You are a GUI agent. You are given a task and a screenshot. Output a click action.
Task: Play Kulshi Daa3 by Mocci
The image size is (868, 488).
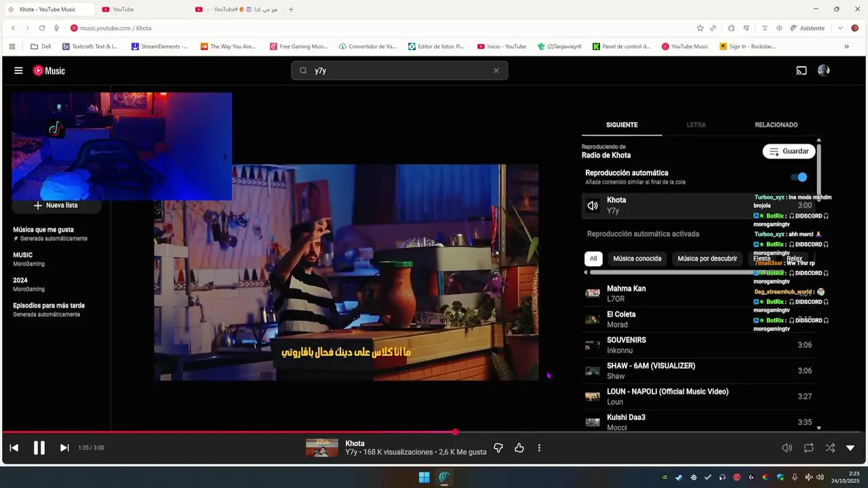point(698,422)
